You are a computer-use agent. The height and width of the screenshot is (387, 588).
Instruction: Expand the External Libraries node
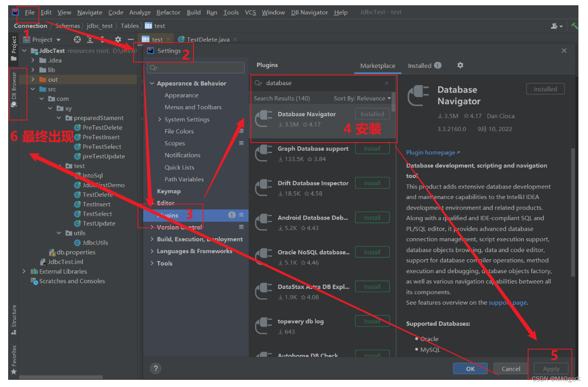click(x=24, y=271)
